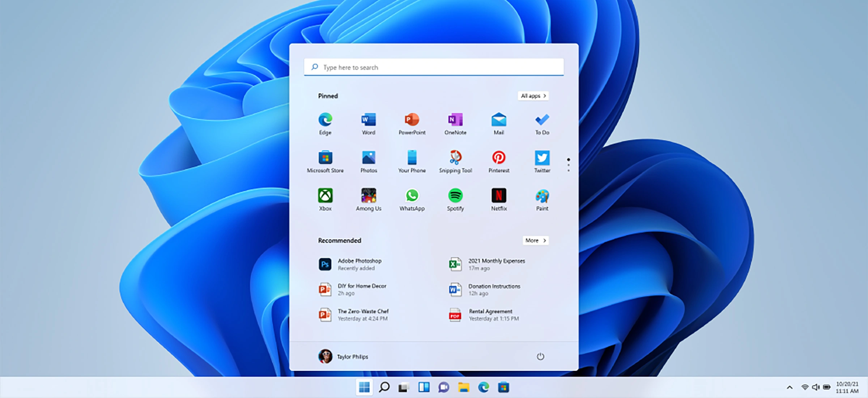Open Chat on the taskbar

tap(444, 387)
